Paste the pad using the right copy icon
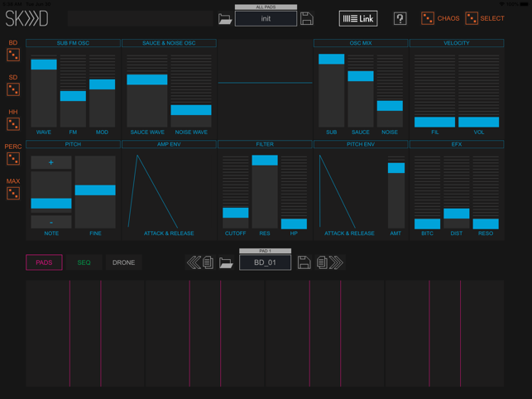This screenshot has height=399, width=532. 322,262
